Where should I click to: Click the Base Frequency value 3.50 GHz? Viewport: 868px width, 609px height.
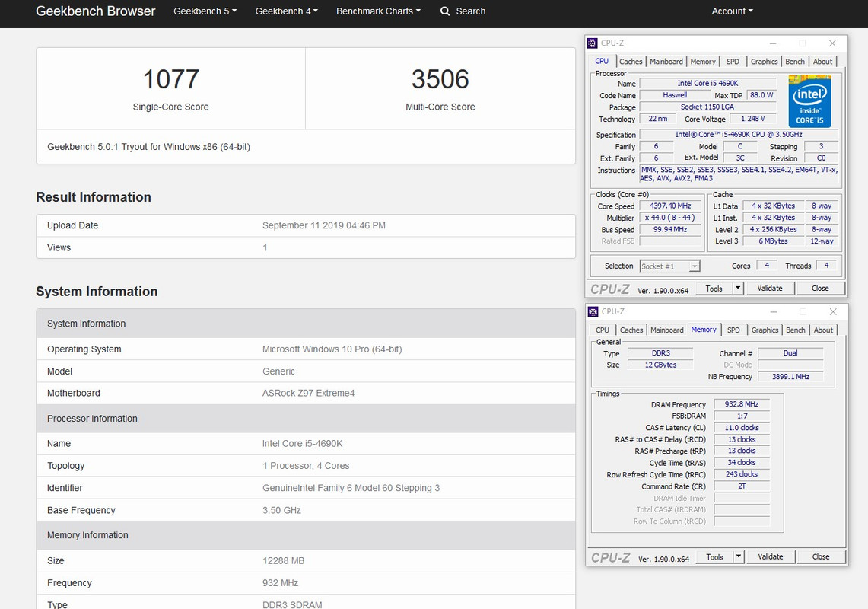(281, 510)
